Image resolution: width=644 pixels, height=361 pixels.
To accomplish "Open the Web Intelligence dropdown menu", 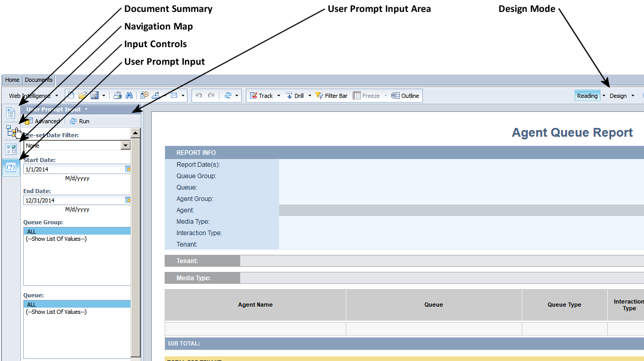I will tap(33, 96).
